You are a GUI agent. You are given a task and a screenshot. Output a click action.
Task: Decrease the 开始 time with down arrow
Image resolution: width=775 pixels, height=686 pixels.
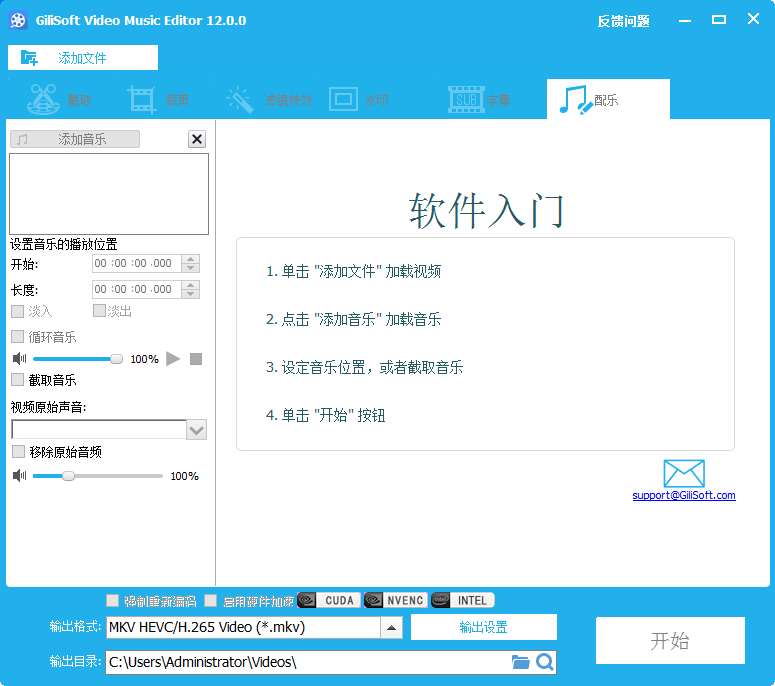click(191, 268)
